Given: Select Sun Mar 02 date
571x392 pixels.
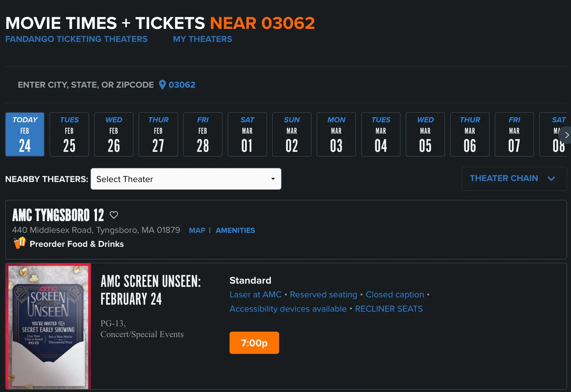Looking at the screenshot, I should (x=292, y=134).
